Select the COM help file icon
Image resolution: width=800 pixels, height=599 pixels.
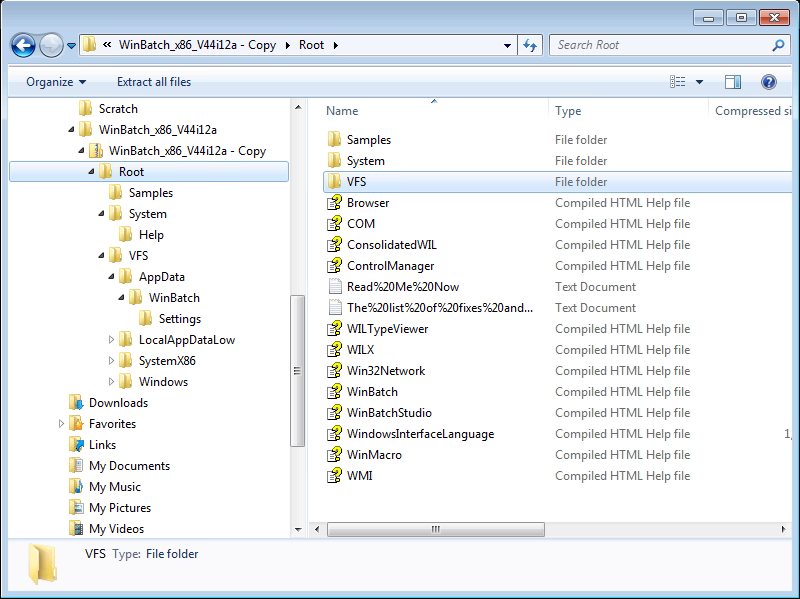[x=335, y=223]
